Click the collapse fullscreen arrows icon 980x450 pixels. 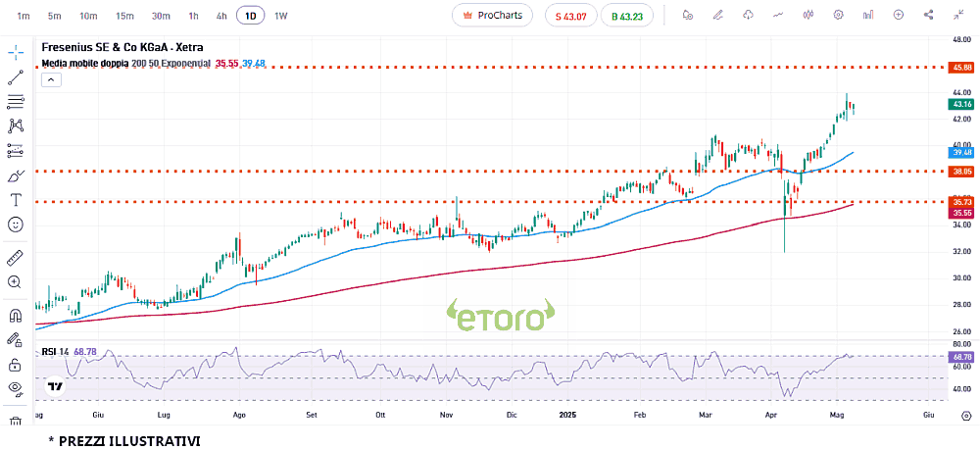coord(958,15)
